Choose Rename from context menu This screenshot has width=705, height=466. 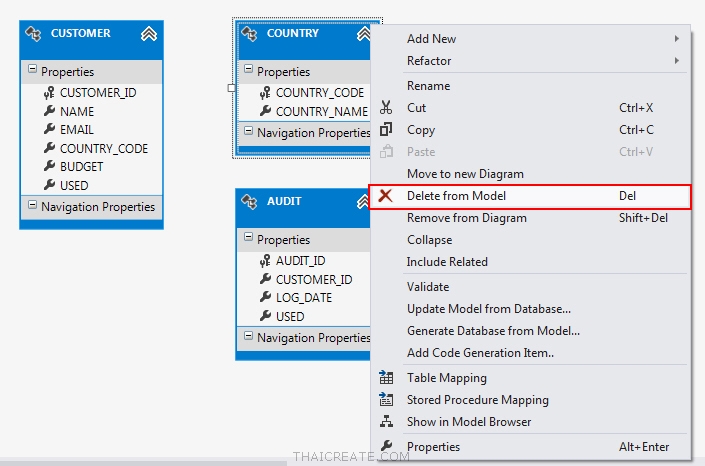(531, 85)
